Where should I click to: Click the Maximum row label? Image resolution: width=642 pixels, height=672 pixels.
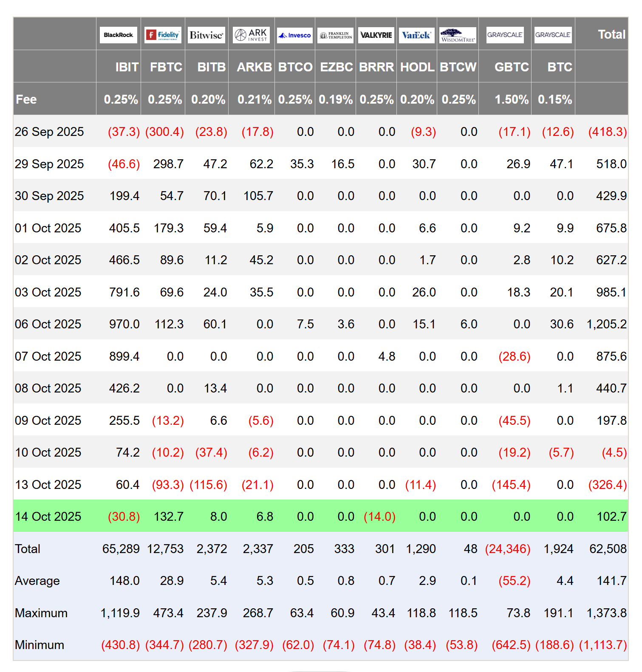[x=41, y=613]
